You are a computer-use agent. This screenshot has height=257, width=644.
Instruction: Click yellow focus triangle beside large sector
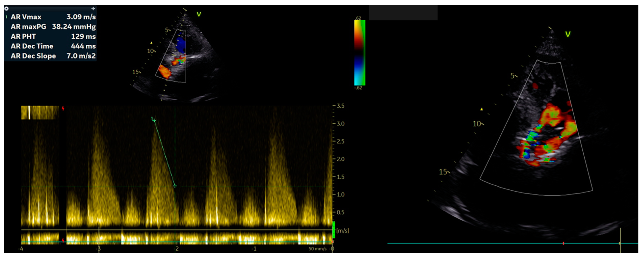pos(481,109)
